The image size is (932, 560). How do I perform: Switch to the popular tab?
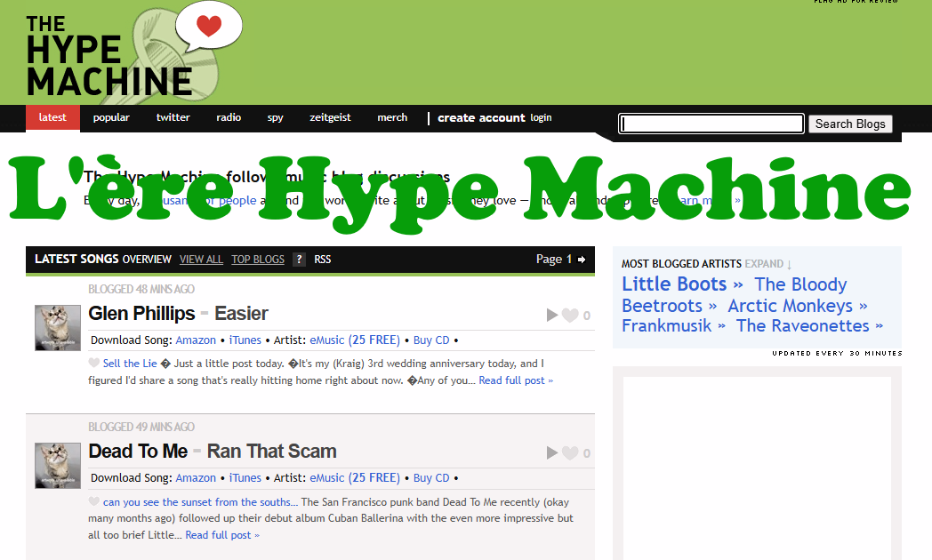[x=111, y=117]
